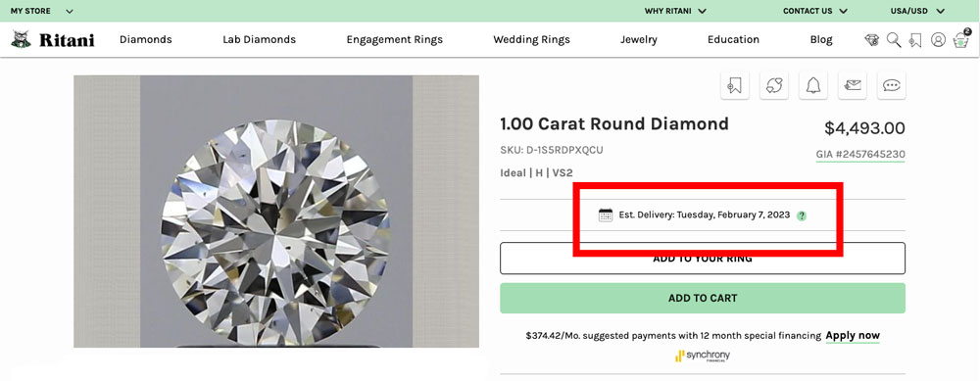Open the user account icon

(938, 40)
